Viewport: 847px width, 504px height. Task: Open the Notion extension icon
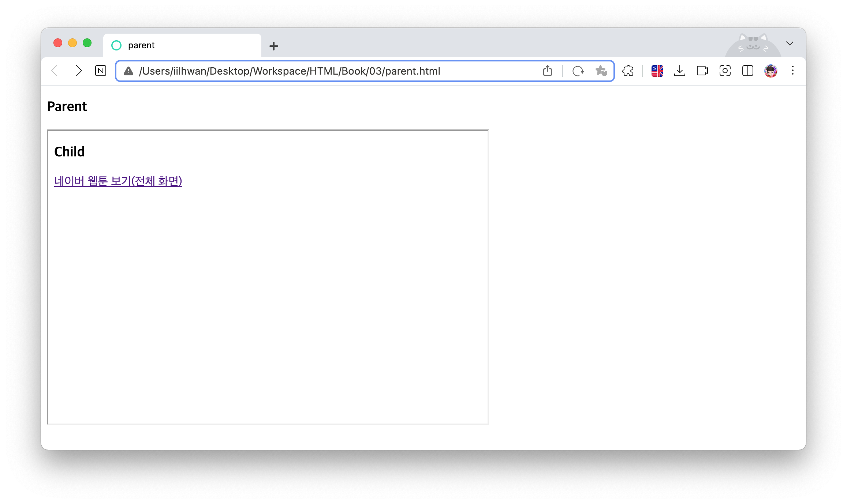point(101,71)
